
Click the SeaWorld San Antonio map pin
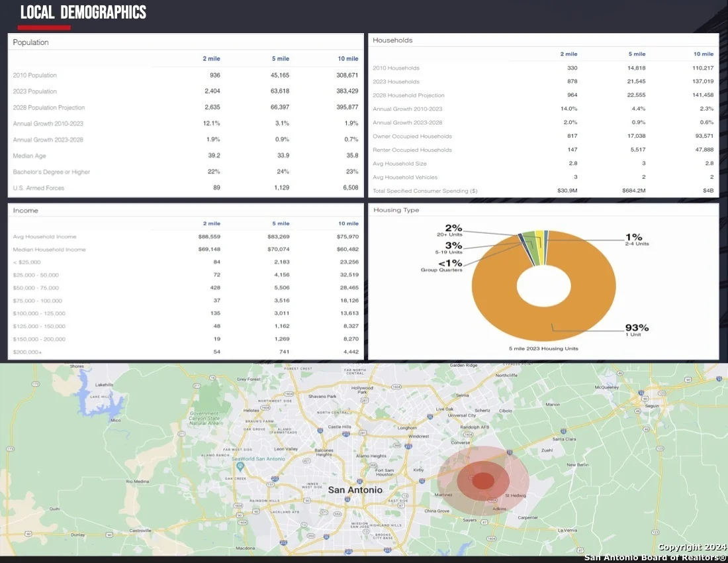pyautogui.click(x=240, y=466)
